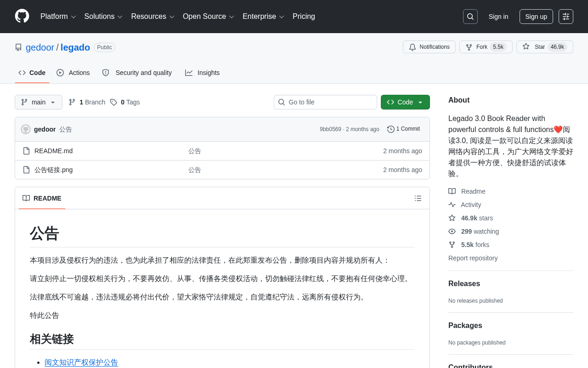The height and width of the screenshot is (368, 588).
Task: Select the README tab header
Action: click(x=42, y=198)
